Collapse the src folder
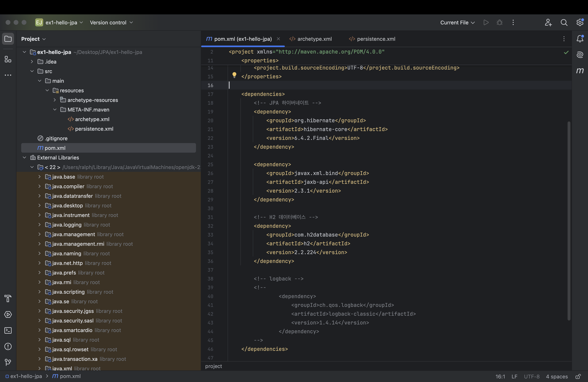This screenshot has width=588, height=382. (32, 71)
